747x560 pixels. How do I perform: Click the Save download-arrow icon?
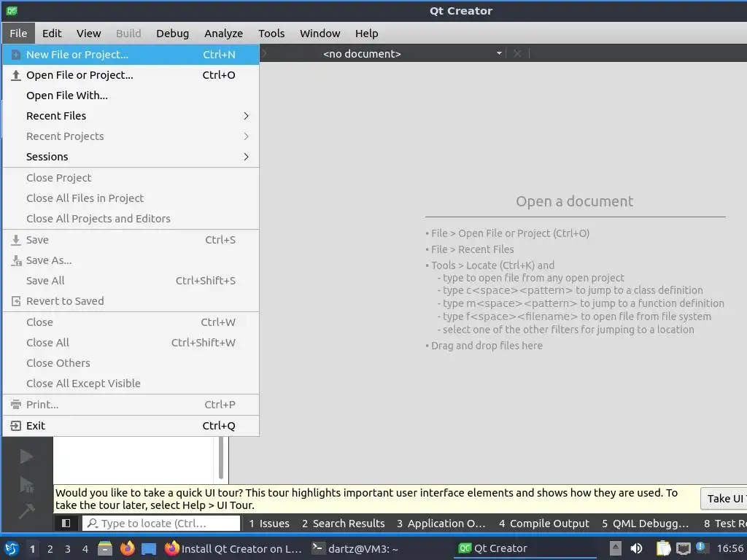click(x=16, y=240)
